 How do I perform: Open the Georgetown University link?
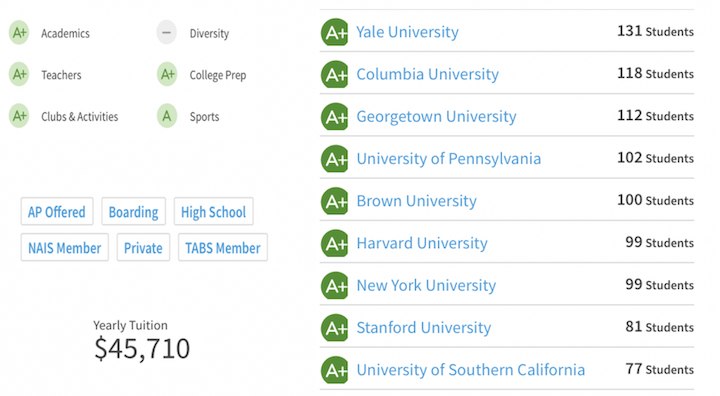(436, 116)
